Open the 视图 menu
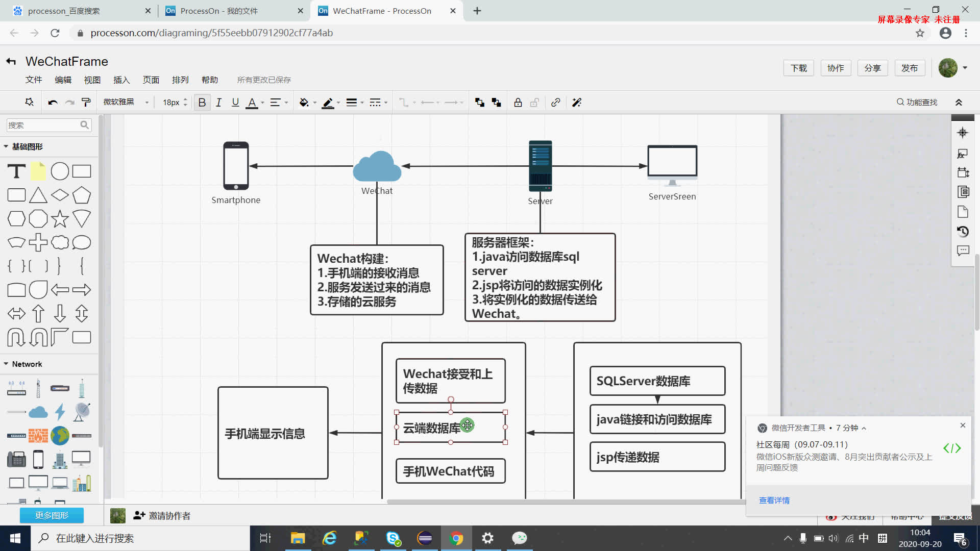The image size is (980, 551). click(x=92, y=80)
